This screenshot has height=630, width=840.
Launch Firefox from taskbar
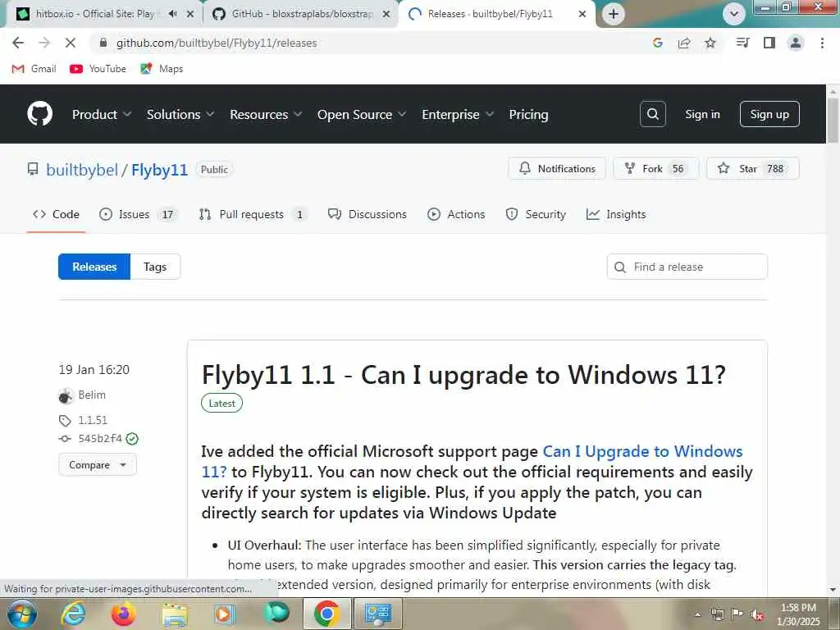point(123,614)
